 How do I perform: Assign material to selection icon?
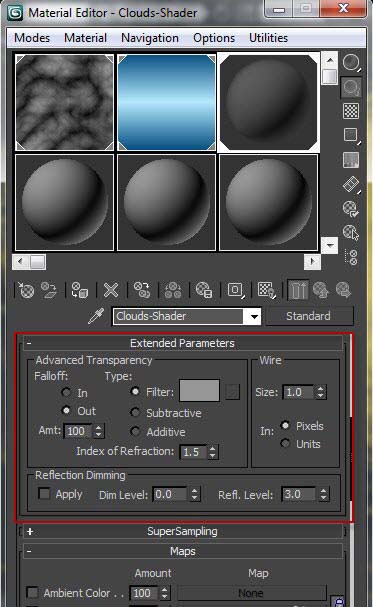[80, 290]
